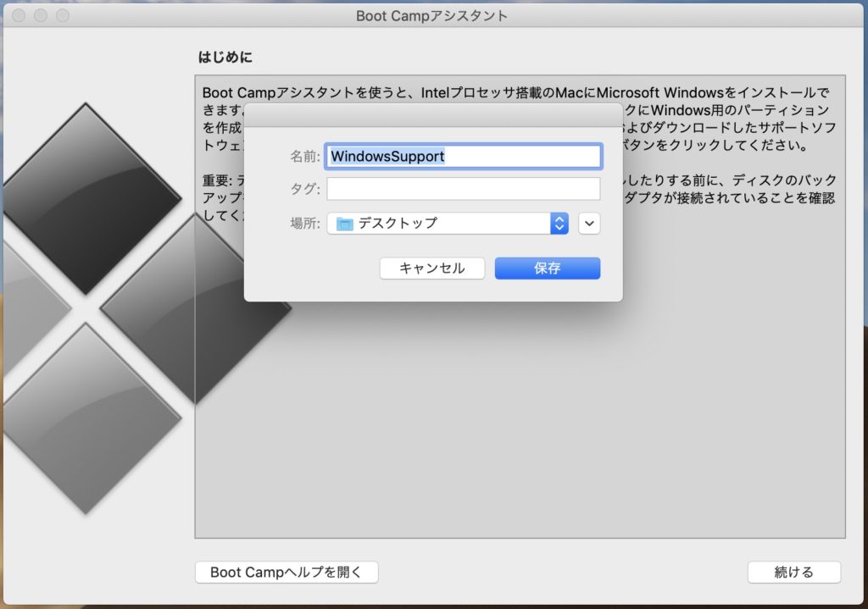
Task: Click the キャンセル button in the save dialog
Action: pos(431,269)
